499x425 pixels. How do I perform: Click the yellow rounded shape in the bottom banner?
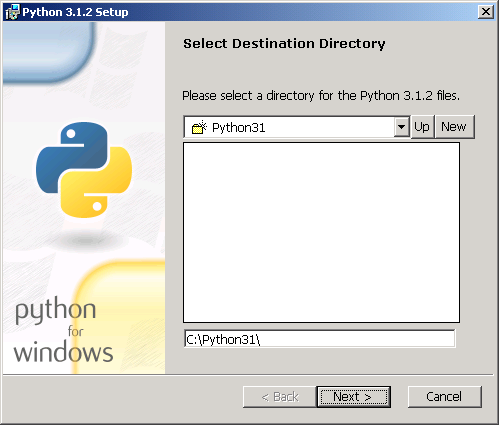coord(120,317)
